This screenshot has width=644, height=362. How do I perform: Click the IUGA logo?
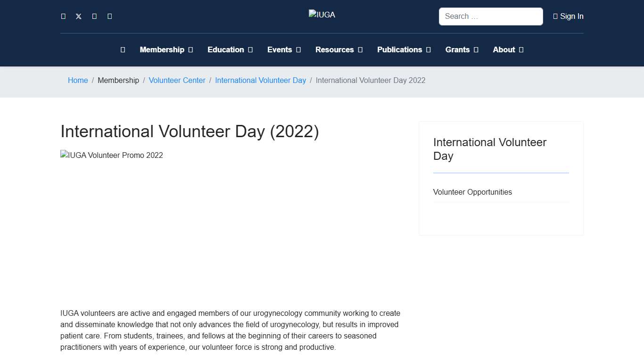pyautogui.click(x=322, y=15)
